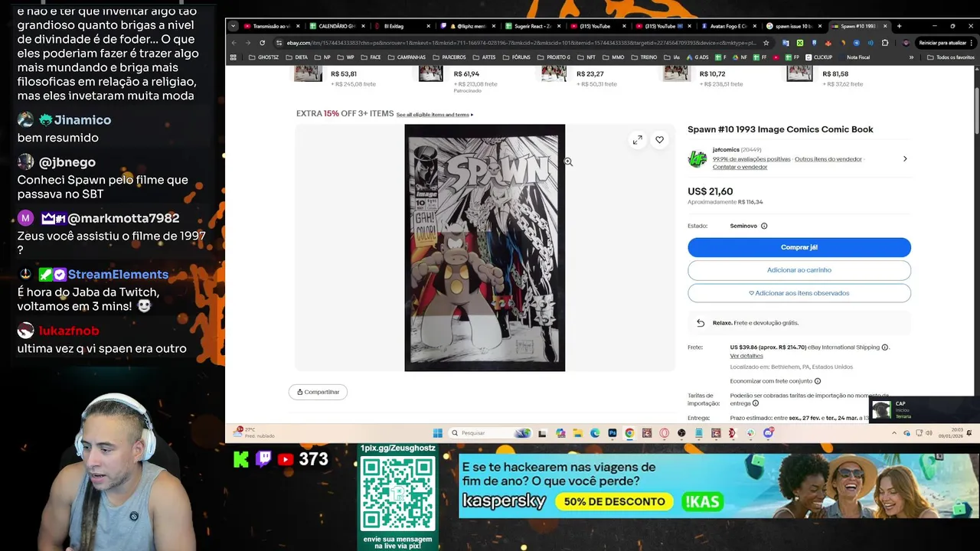
Task: Open File Explorer from the taskbar
Action: pos(578,433)
